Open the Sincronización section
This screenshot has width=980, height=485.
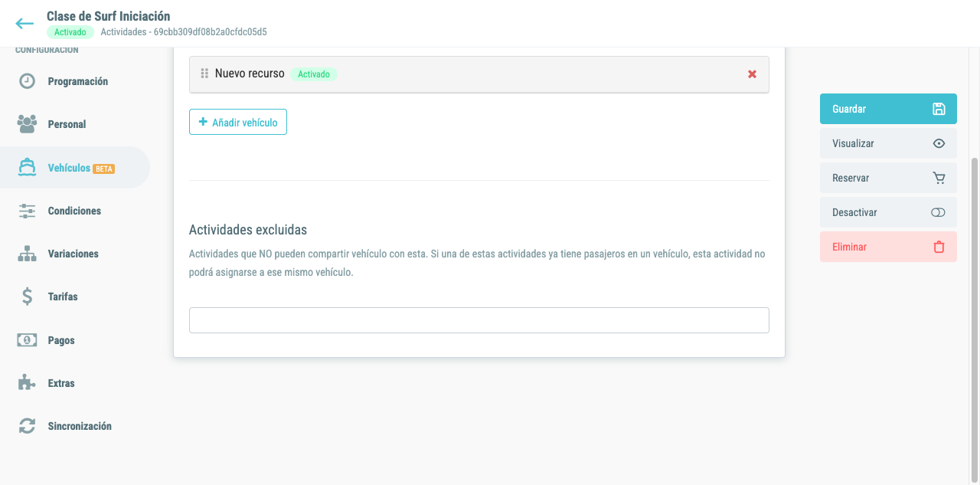coord(75,426)
